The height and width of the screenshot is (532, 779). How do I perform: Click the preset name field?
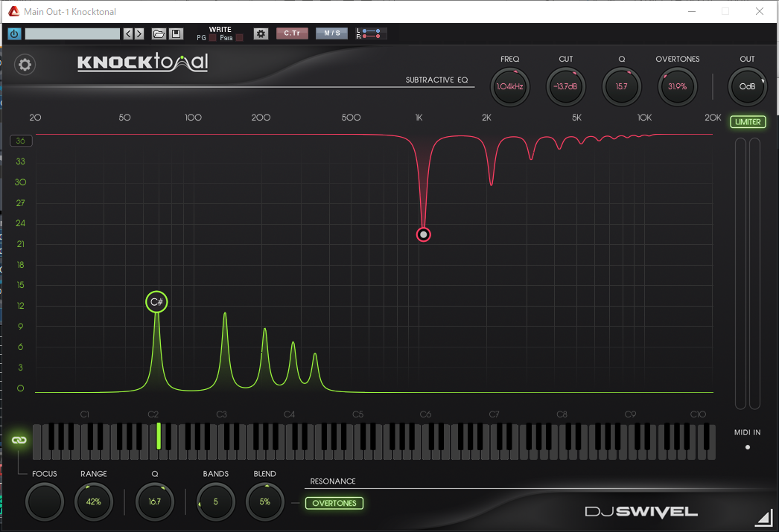coord(72,33)
